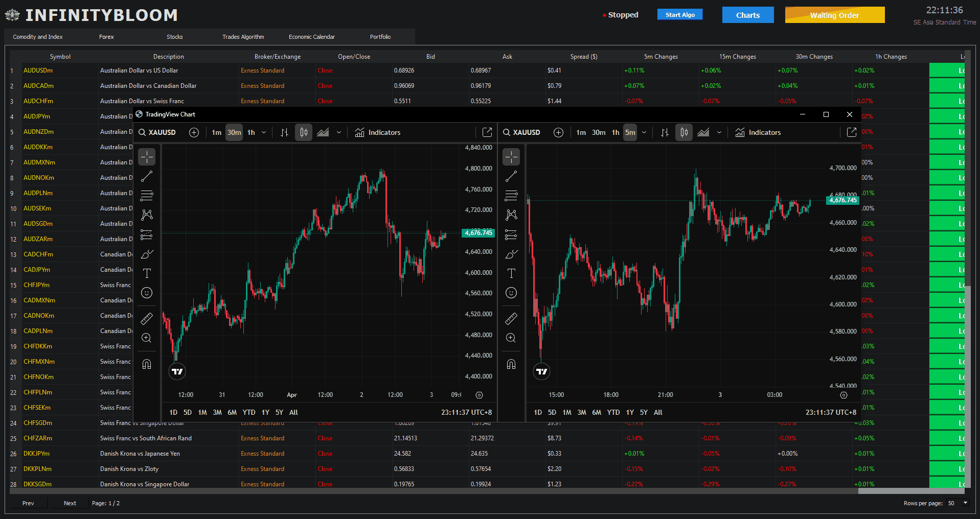This screenshot has height=519, width=980.
Task: Select candlestick chart style in left chart
Action: [304, 132]
